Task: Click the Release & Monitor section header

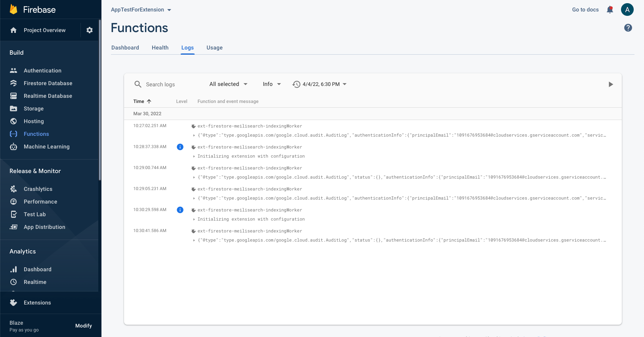Action: coord(35,171)
